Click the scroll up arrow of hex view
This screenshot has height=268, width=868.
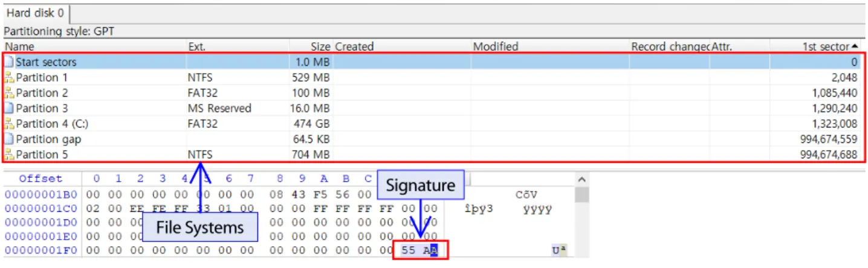(x=582, y=179)
